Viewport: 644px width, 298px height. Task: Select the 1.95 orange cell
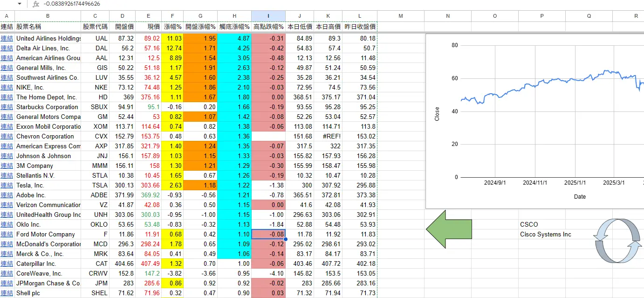tap(200, 38)
